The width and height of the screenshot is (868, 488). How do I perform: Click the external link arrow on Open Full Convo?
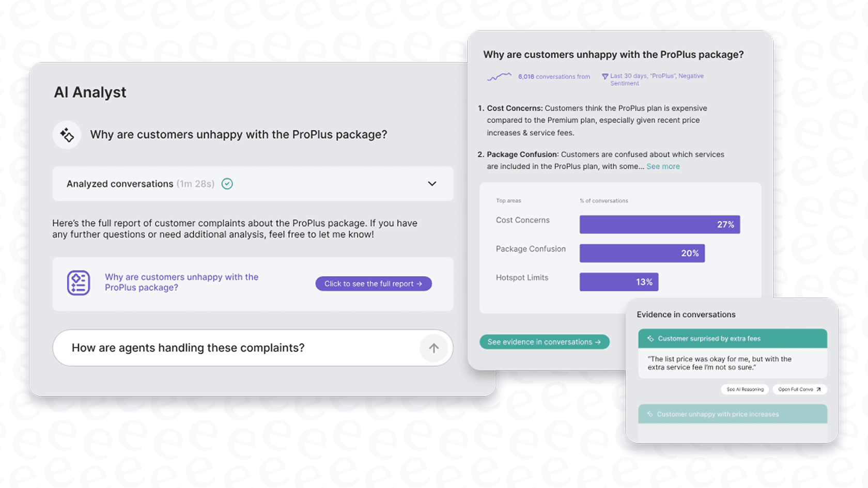[817, 389]
